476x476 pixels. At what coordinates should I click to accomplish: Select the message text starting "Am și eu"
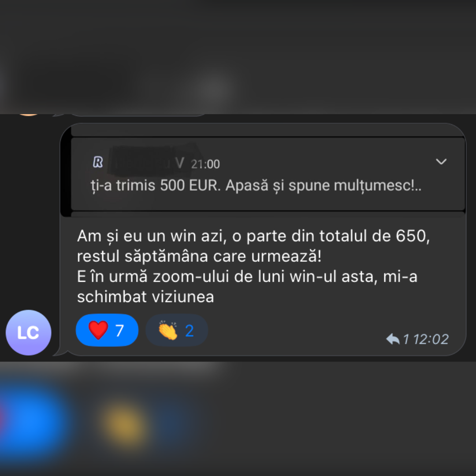pos(253,266)
